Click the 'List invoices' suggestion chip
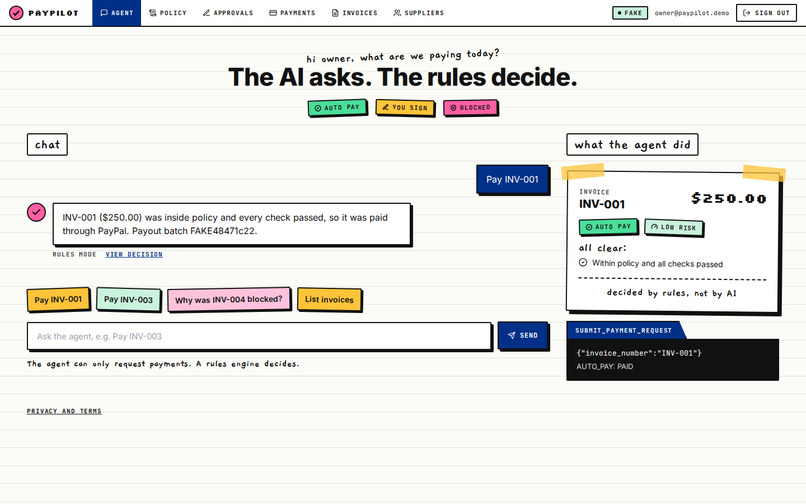Screen dimensions: 806x504 click(x=329, y=299)
